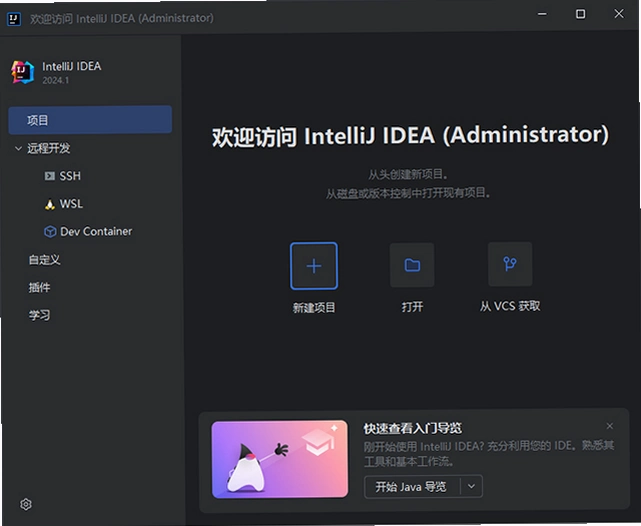Screen dimensions: 641x526
Task: Open dropdown arrow next to 开始 Java 导览
Action: [x=471, y=486]
